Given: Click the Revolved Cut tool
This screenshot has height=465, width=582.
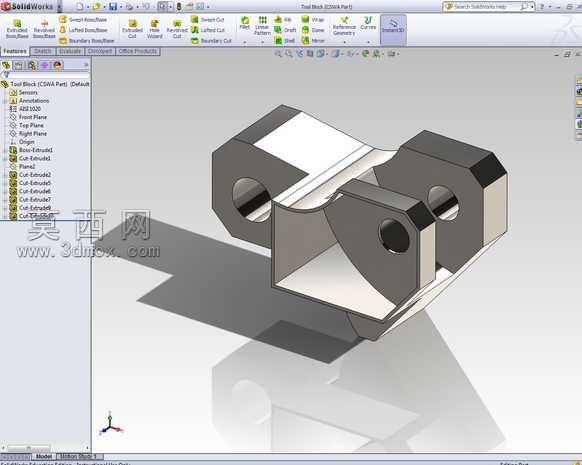Looking at the screenshot, I should [x=177, y=29].
